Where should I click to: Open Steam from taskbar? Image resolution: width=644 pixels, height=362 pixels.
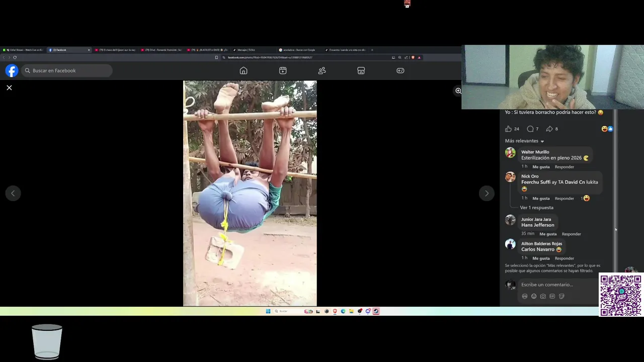[x=376, y=311]
